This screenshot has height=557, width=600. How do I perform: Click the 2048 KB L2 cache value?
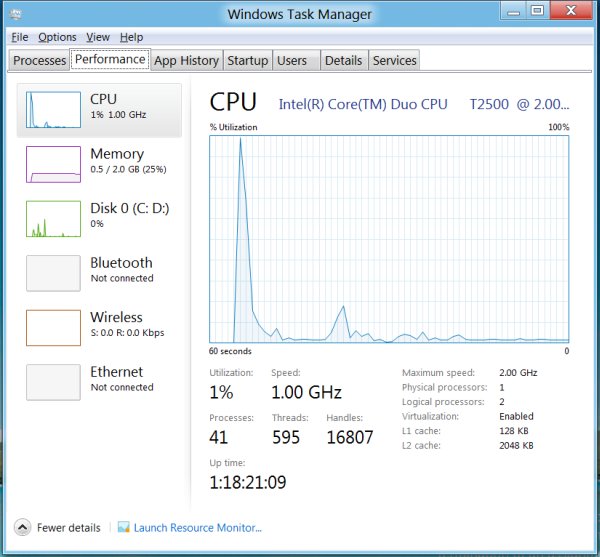point(516,446)
